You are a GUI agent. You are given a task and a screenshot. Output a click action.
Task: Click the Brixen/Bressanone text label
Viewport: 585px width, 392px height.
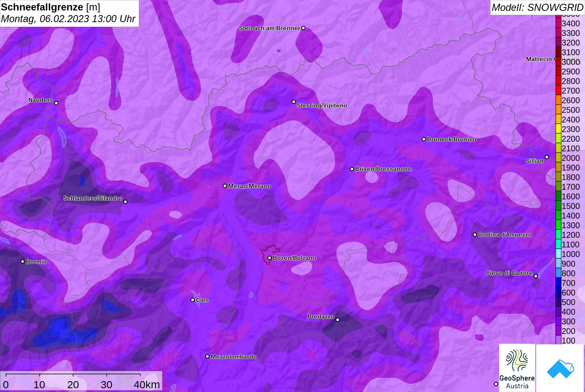tap(383, 169)
